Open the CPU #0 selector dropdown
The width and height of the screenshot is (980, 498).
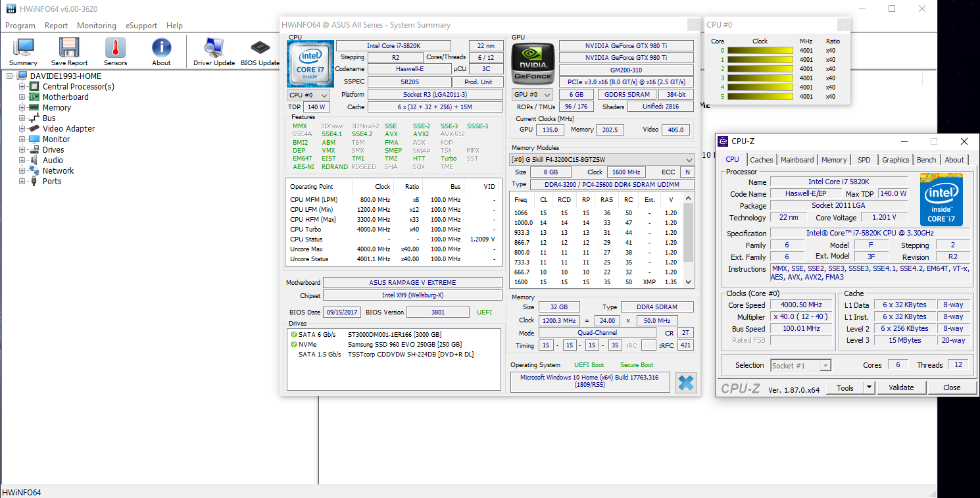point(308,95)
